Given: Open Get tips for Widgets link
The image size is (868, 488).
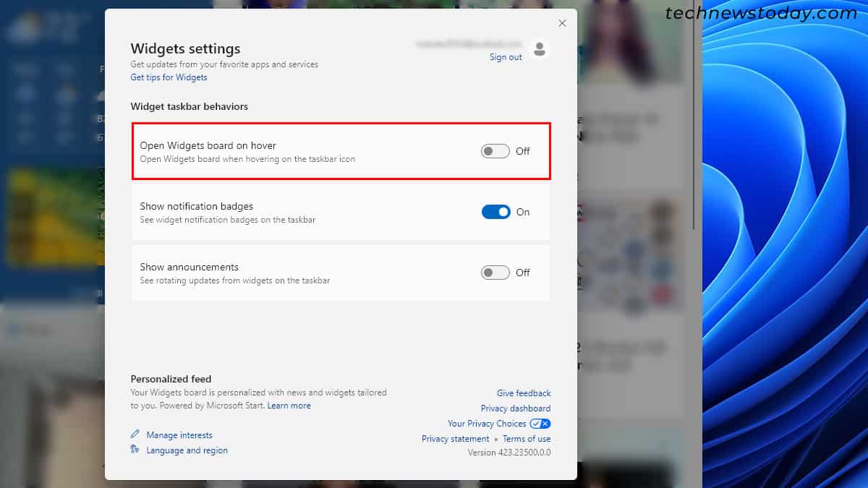Looking at the screenshot, I should 169,77.
